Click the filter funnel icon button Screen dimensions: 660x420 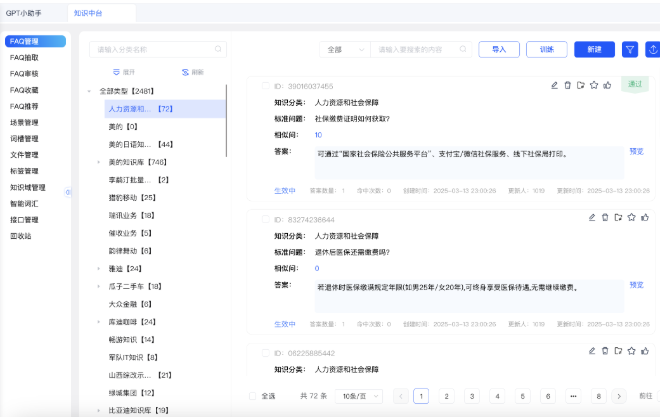click(630, 49)
